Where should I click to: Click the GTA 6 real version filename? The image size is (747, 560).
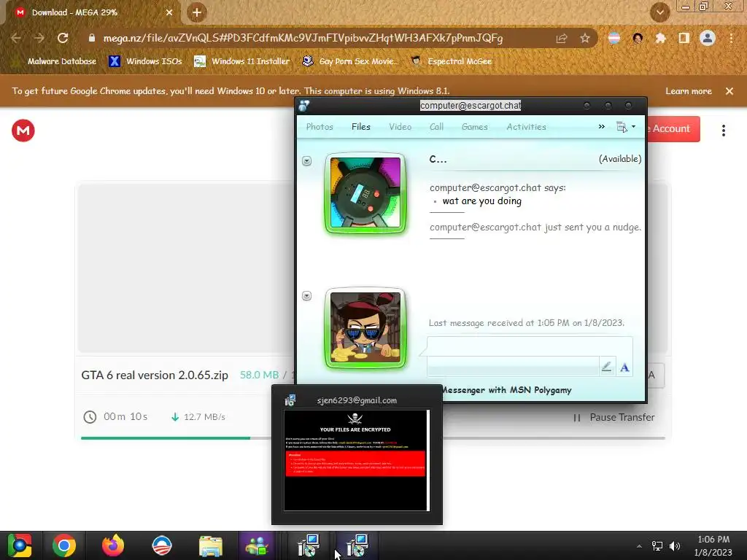155,376
